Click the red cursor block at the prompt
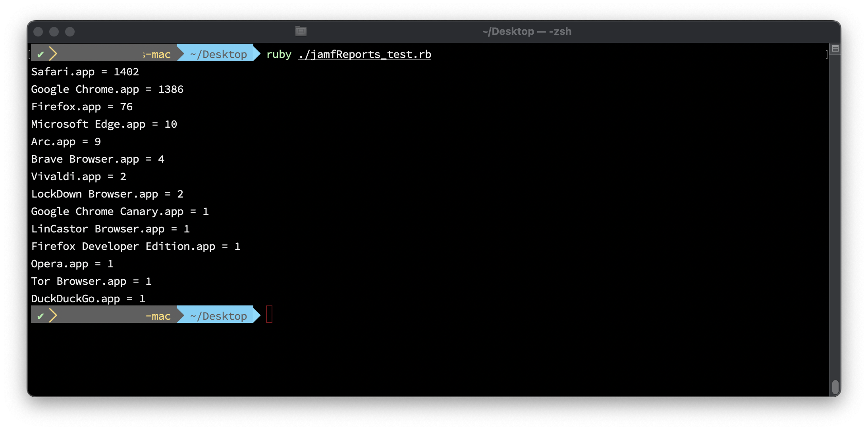Viewport: 868px width, 430px height. [x=269, y=315]
